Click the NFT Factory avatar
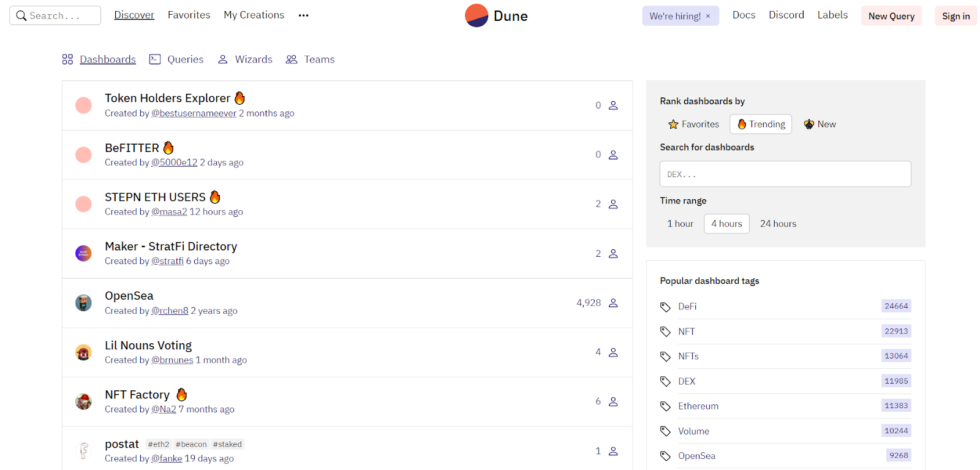 click(x=83, y=401)
